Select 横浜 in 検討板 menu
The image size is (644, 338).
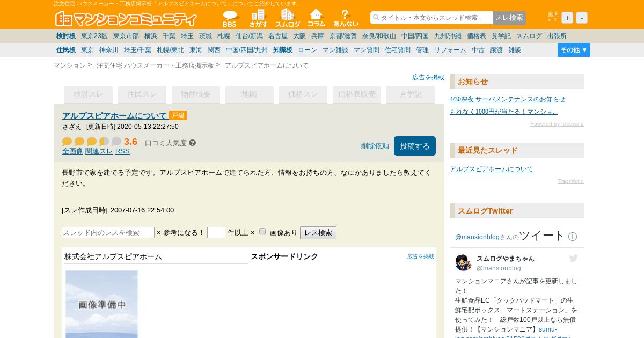(x=151, y=36)
